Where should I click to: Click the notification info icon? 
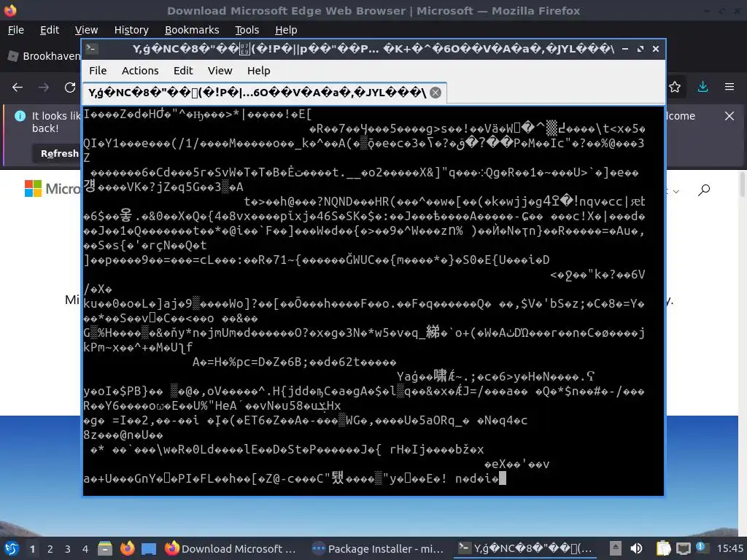(x=20, y=116)
